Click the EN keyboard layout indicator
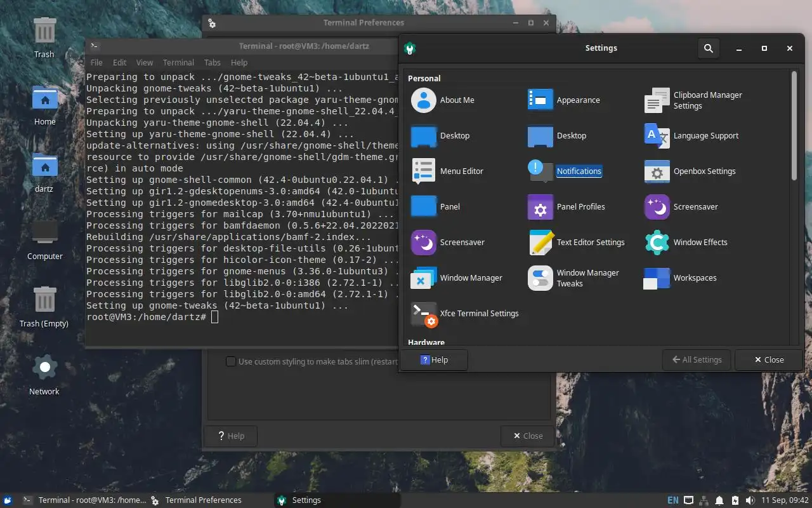Image resolution: width=812 pixels, height=508 pixels. [x=673, y=500]
